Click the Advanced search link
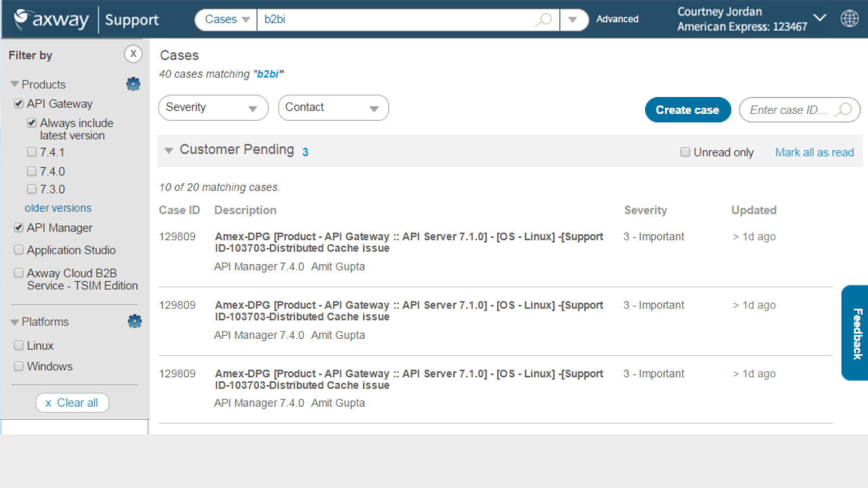 point(617,19)
